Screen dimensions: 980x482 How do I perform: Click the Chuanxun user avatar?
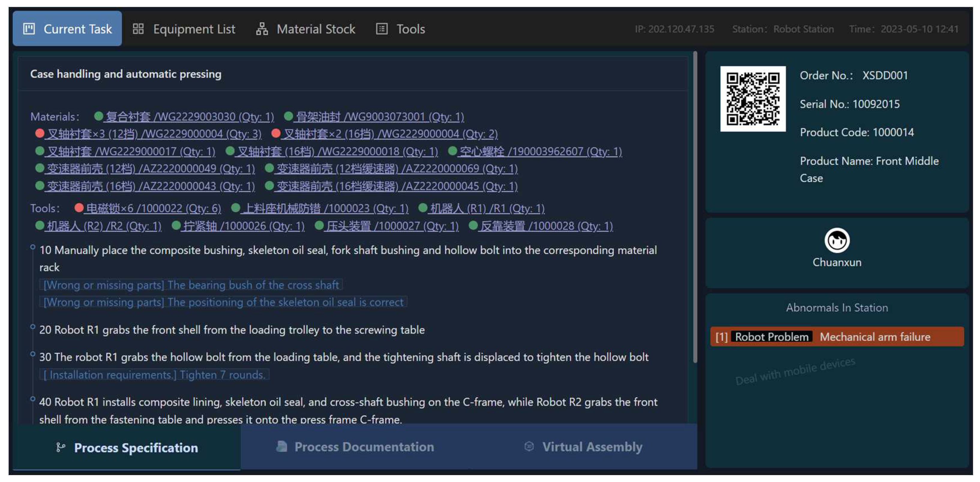tap(837, 240)
